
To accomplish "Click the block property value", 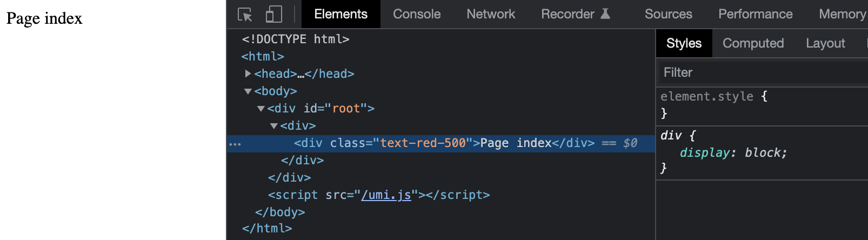I will coord(763,153).
